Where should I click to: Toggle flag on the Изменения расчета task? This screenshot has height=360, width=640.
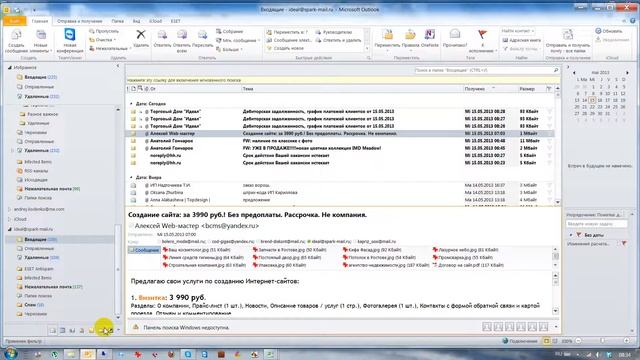click(624, 244)
